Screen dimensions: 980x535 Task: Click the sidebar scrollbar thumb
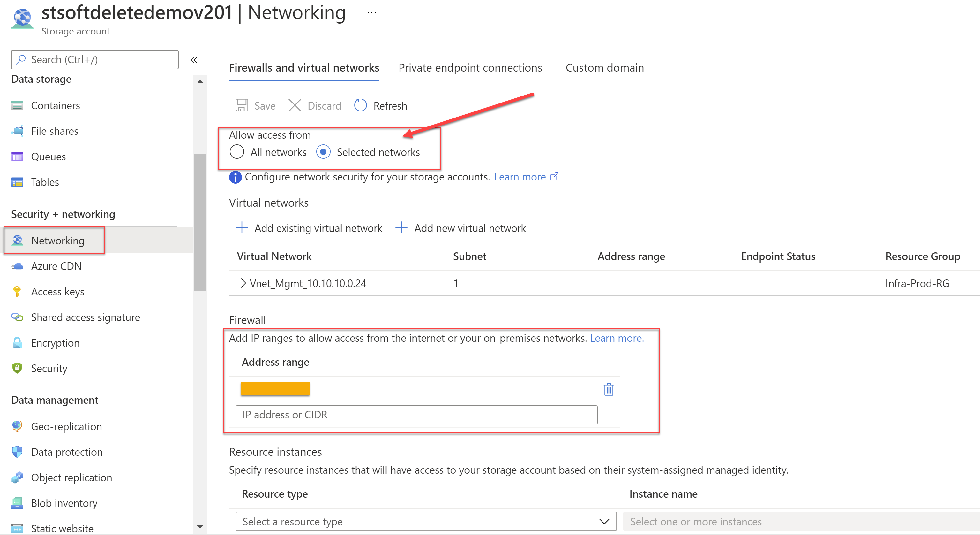click(200, 222)
